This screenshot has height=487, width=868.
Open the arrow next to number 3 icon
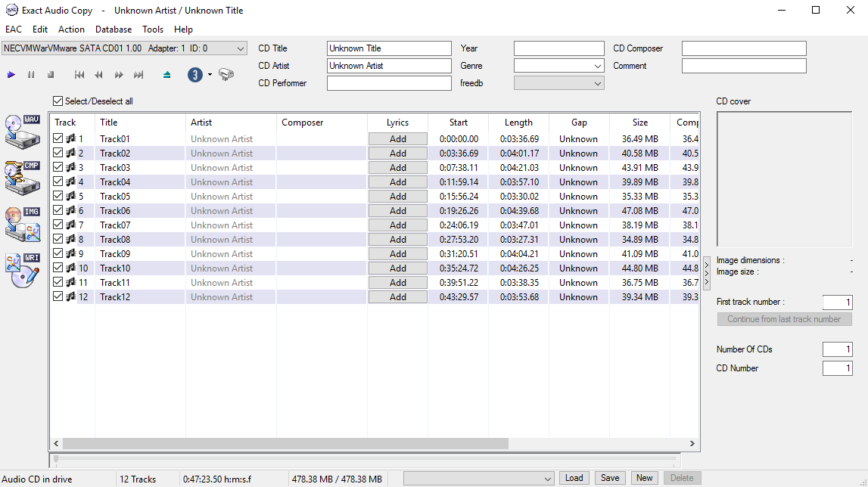pyautogui.click(x=210, y=75)
